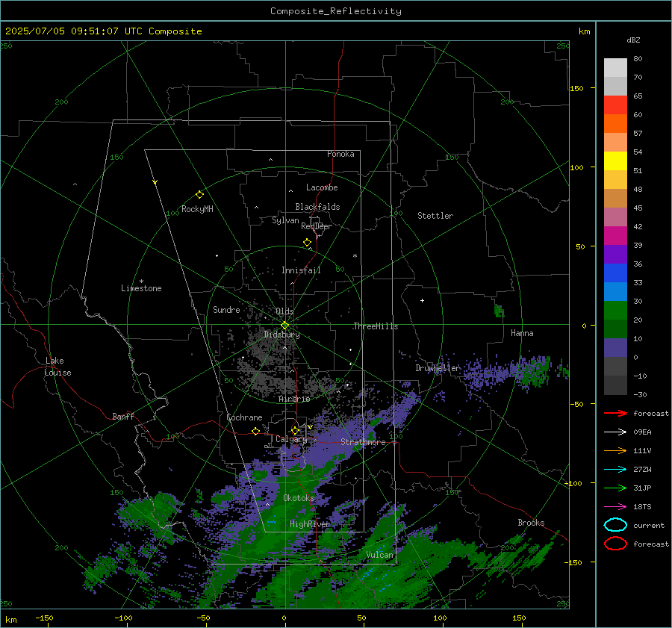This screenshot has width=672, height=628.
Task: Click the Airdrie city label
Action: tap(294, 399)
